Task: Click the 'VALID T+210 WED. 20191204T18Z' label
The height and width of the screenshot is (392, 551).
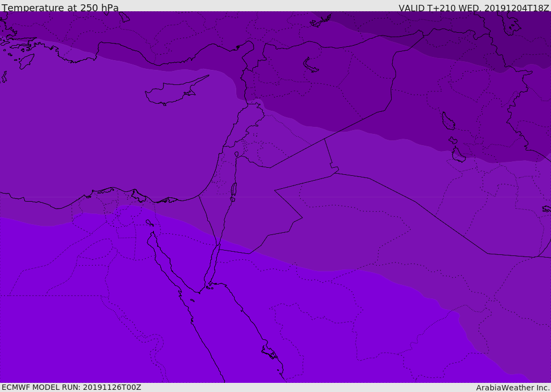Action: (474, 8)
